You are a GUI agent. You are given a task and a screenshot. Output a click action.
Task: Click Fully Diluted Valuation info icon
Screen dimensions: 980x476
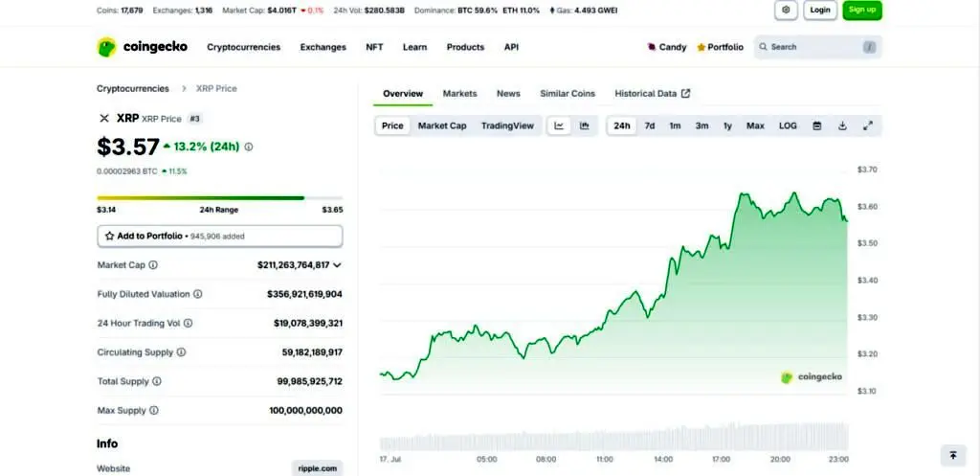[197, 294]
